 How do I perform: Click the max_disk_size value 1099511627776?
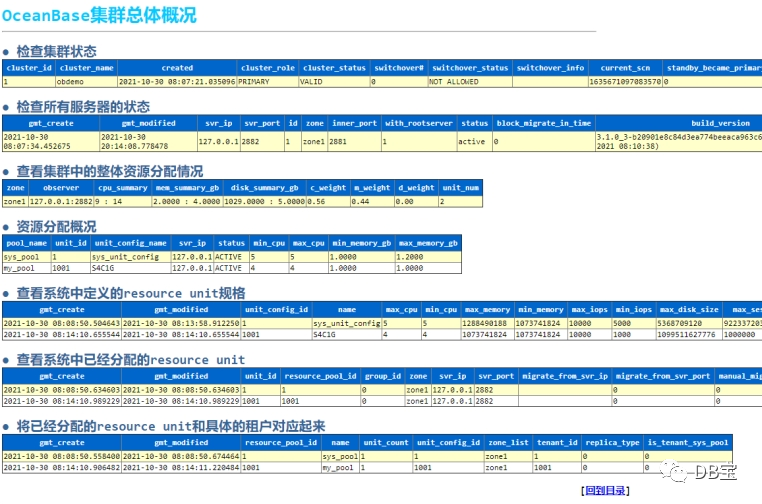(x=689, y=334)
